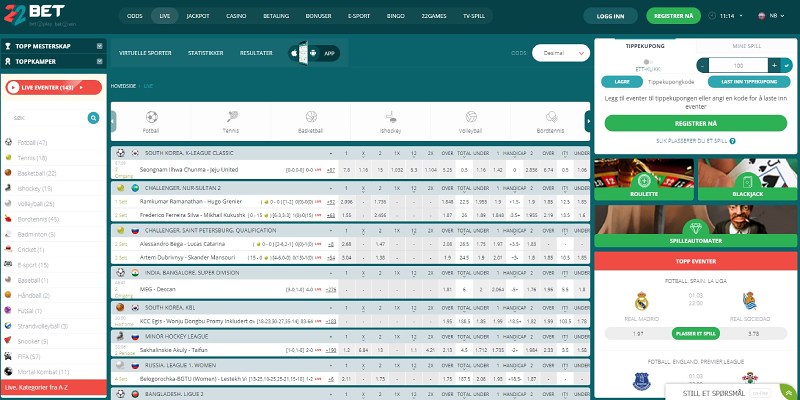Click the Real Sociedad crest
Viewport: 800px width, 400px height.
click(749, 301)
